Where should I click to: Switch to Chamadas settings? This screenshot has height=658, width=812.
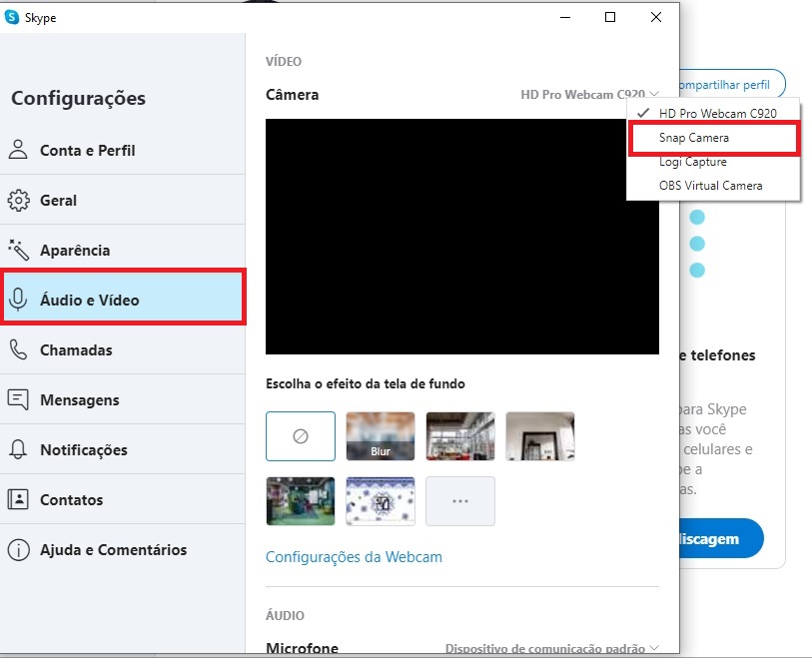click(122, 349)
